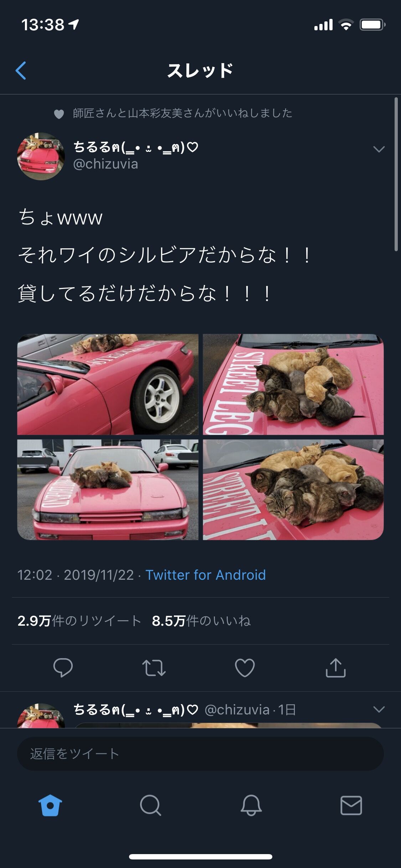Tap the reply speech bubble icon
This screenshot has width=401, height=868.
(x=63, y=667)
